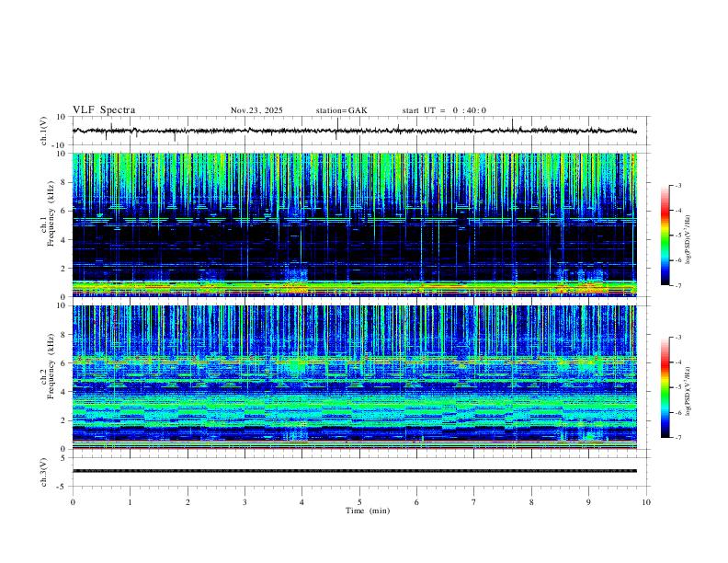Click the ch.1 spectrogram panel
This screenshot has height=563, width=728.
point(354,224)
